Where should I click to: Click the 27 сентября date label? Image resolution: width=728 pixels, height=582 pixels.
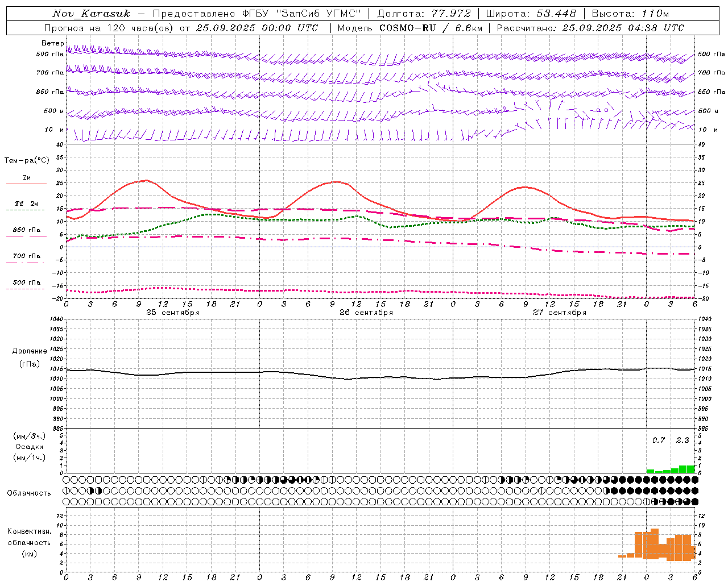[x=560, y=313]
